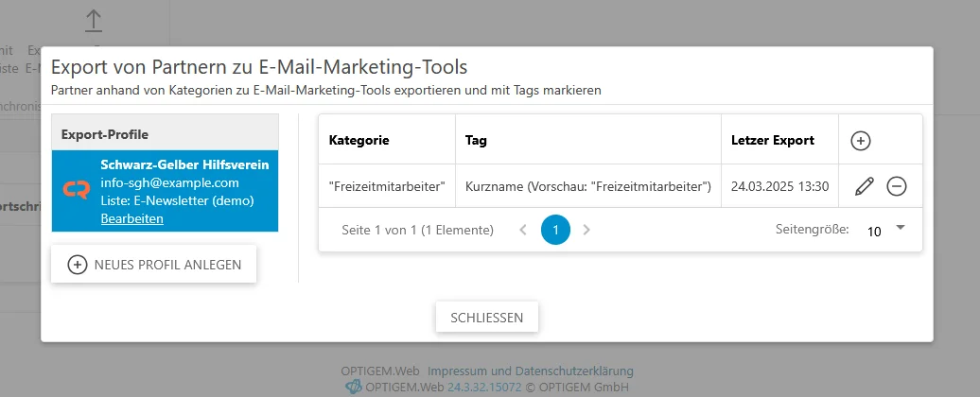This screenshot has height=397, width=980.
Task: Go to previous page arrow
Action: tap(524, 230)
